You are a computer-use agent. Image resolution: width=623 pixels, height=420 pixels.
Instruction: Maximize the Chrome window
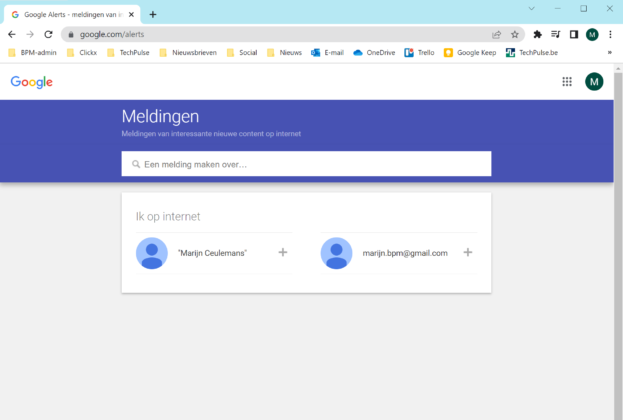click(584, 8)
